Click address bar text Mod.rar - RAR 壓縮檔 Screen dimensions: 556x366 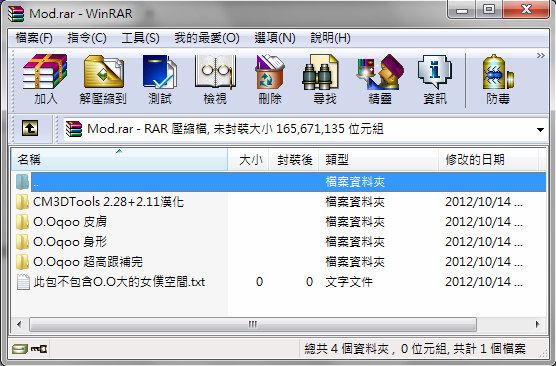coord(147,129)
